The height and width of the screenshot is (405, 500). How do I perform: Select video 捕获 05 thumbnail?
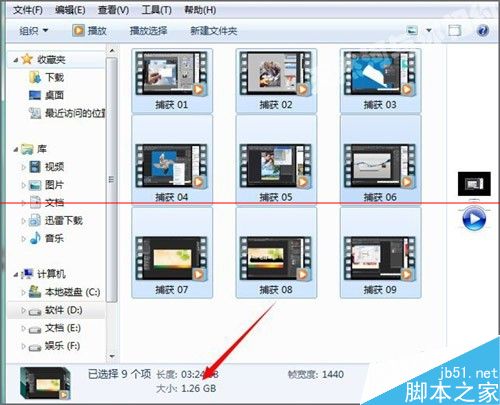276,159
